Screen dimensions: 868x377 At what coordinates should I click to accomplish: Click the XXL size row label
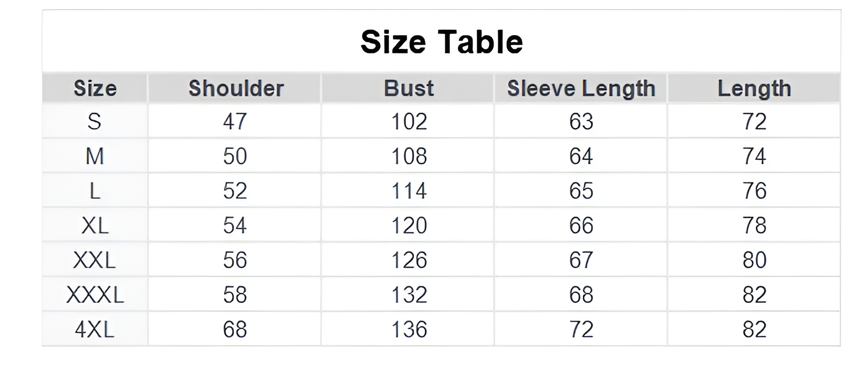point(94,260)
